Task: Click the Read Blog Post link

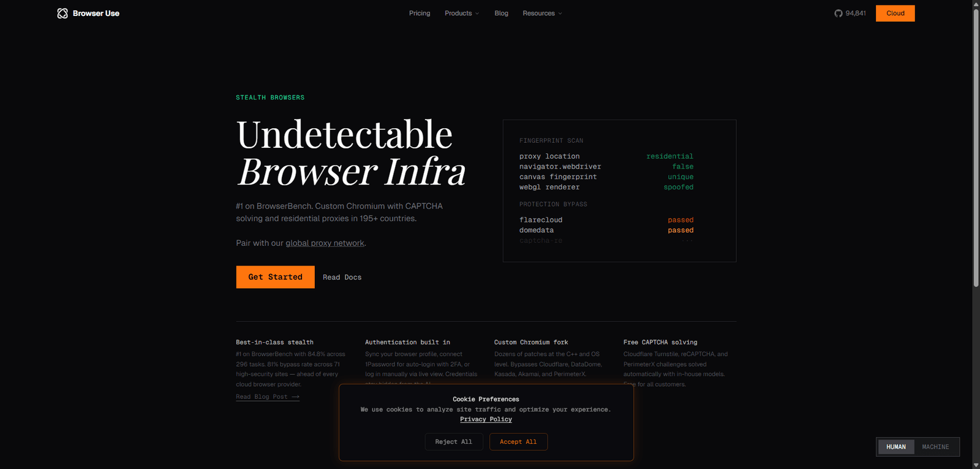Action: 268,397
